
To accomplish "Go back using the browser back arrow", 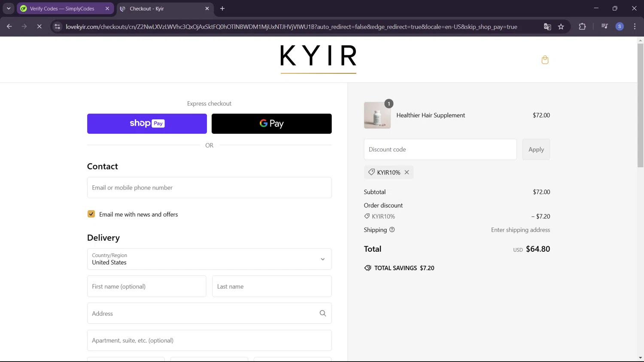I will [x=9, y=27].
